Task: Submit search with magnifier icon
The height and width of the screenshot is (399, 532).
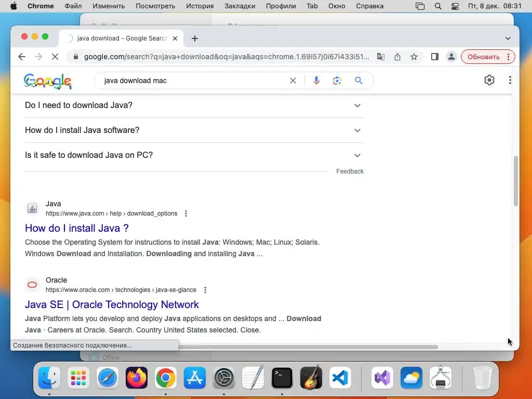Action: (x=358, y=81)
